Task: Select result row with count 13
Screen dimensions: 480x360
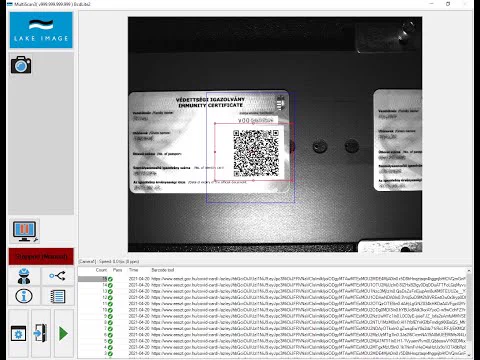Action: tap(272, 291)
